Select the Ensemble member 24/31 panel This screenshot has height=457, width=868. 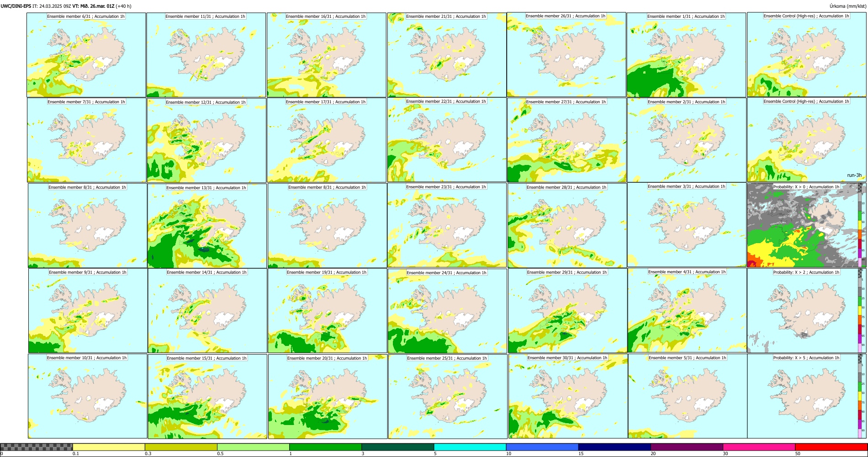coord(447,311)
